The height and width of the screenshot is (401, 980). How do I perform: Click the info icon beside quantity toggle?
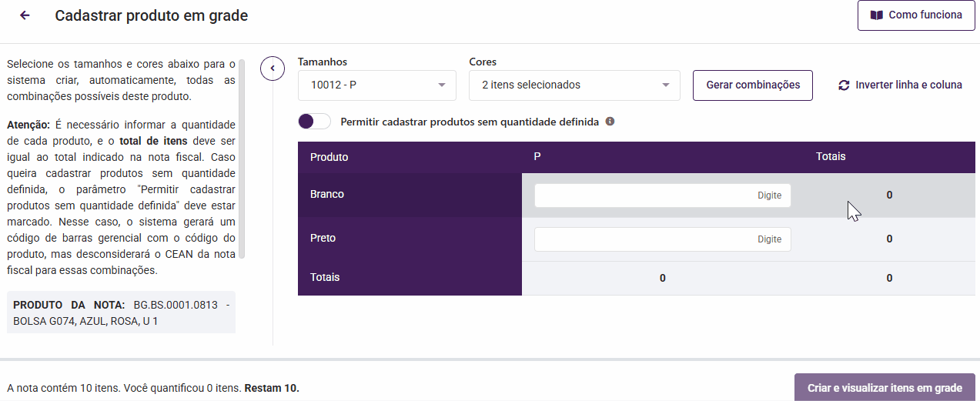[610, 122]
